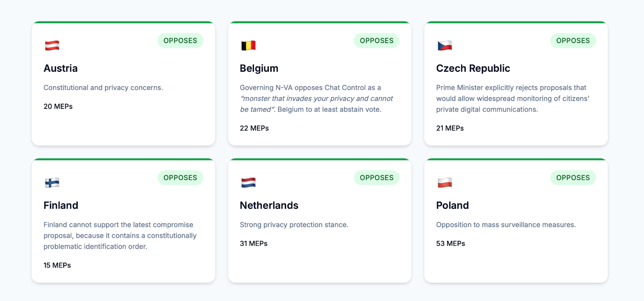Open the Poland card title
This screenshot has height=301, width=644.
452,206
